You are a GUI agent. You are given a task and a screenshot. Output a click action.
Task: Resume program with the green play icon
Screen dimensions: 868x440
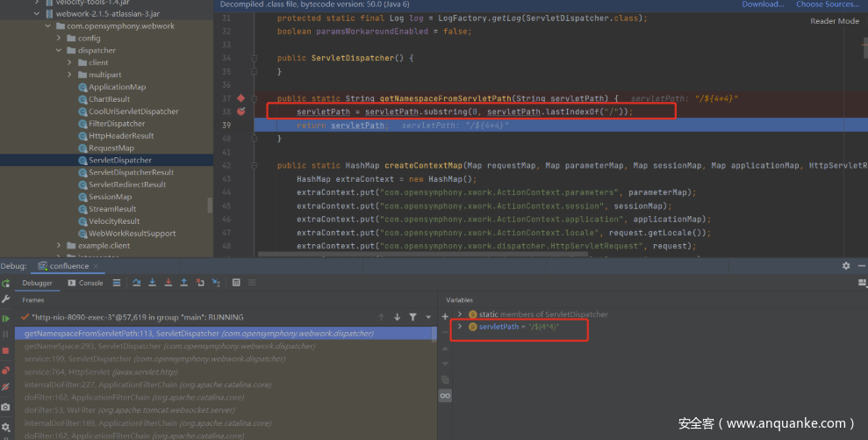tap(6, 318)
